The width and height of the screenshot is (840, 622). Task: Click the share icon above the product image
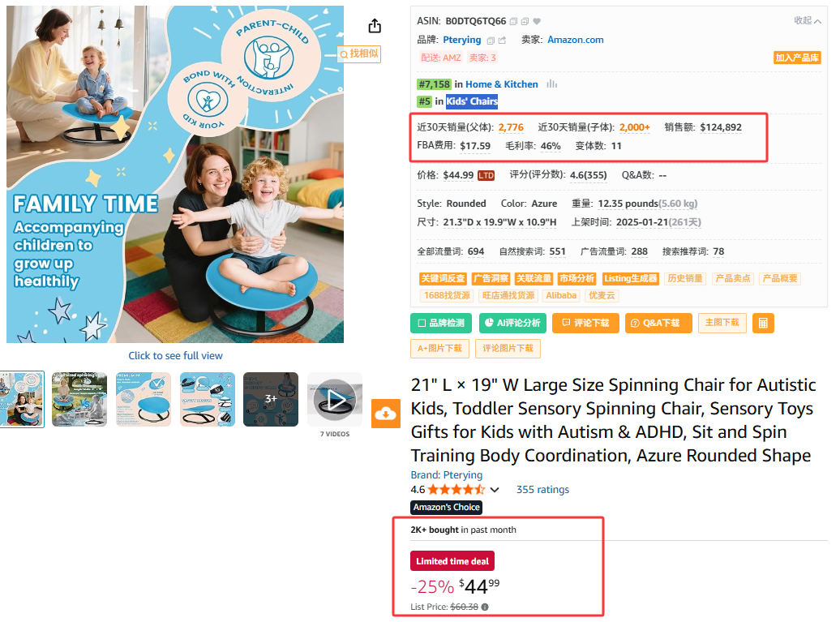(375, 26)
